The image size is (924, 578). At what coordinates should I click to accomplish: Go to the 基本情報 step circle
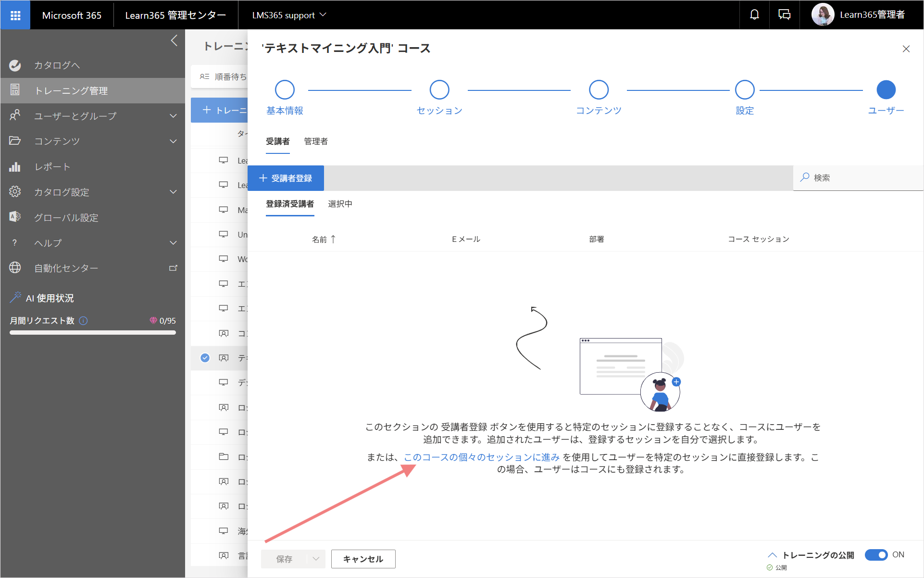coord(285,89)
